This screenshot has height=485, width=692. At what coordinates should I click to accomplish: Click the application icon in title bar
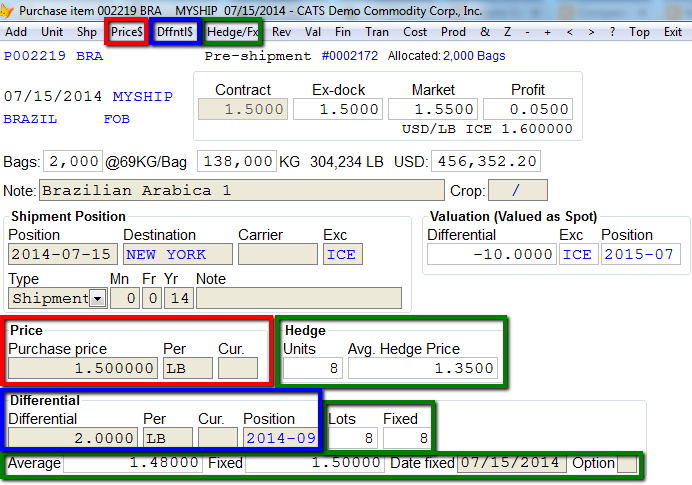point(6,11)
